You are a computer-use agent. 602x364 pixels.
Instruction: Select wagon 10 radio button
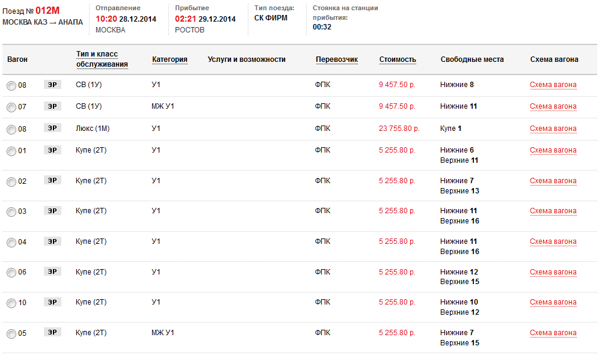pyautogui.click(x=11, y=303)
